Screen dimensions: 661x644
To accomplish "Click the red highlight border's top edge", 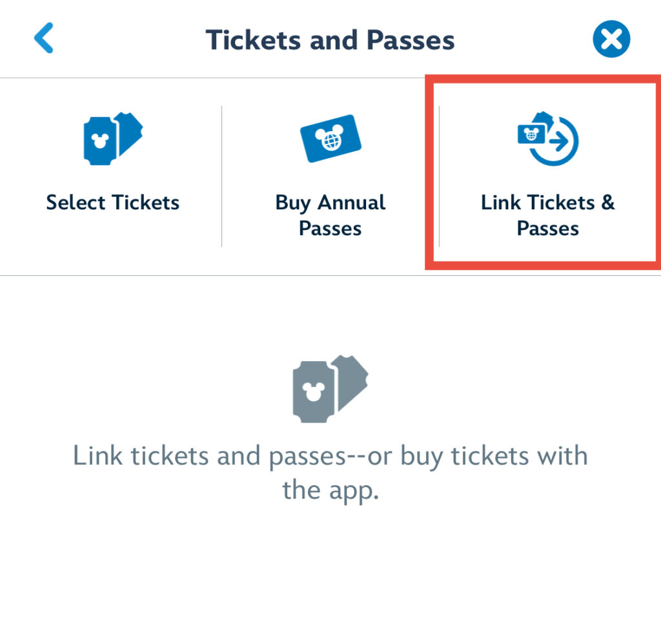I will pyautogui.click(x=542, y=78).
